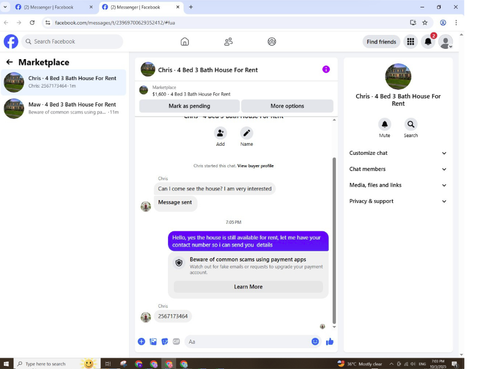Open Maw 4 Bed 3 Bath conversation
This screenshot has width=500, height=369.
(63, 108)
